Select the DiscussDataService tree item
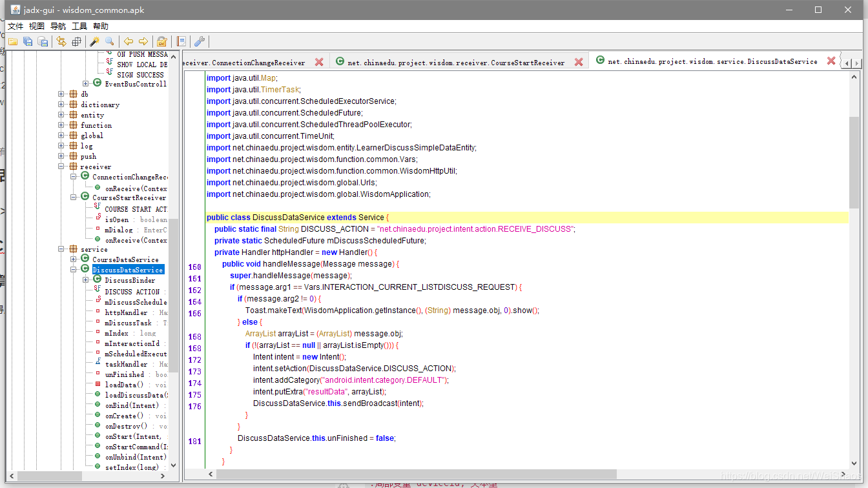This screenshot has height=488, width=868. coord(128,270)
